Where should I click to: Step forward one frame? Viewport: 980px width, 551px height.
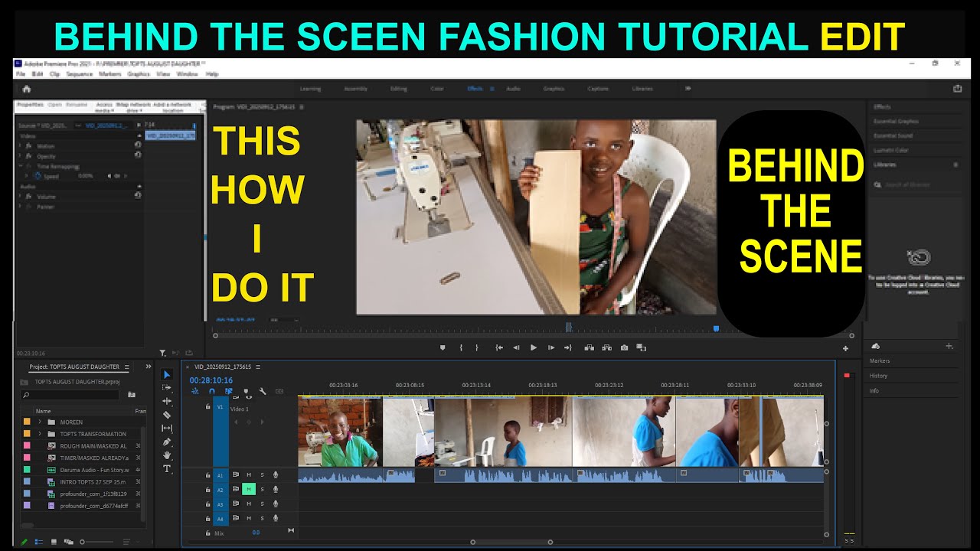(550, 347)
